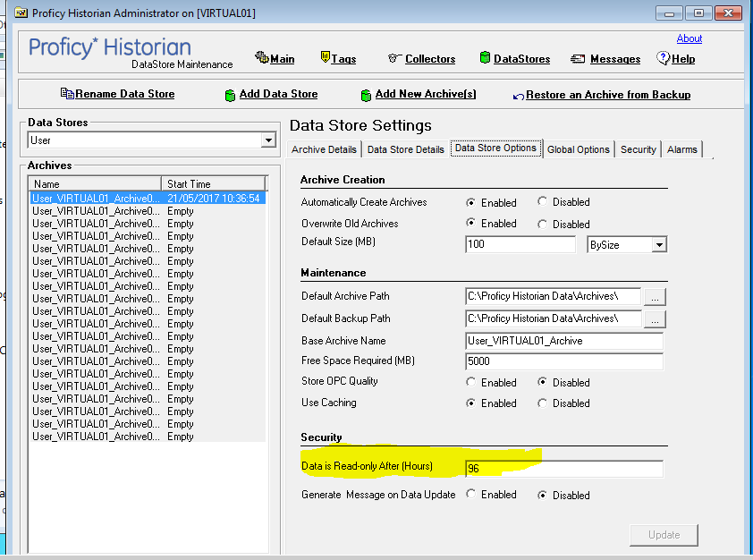Image resolution: width=753 pixels, height=560 pixels.
Task: Click the Free Space Required field
Action: (564, 361)
